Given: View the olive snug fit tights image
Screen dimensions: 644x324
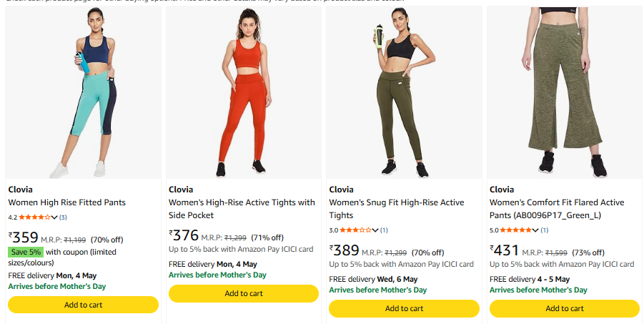Looking at the screenshot, I should pyautogui.click(x=404, y=93).
